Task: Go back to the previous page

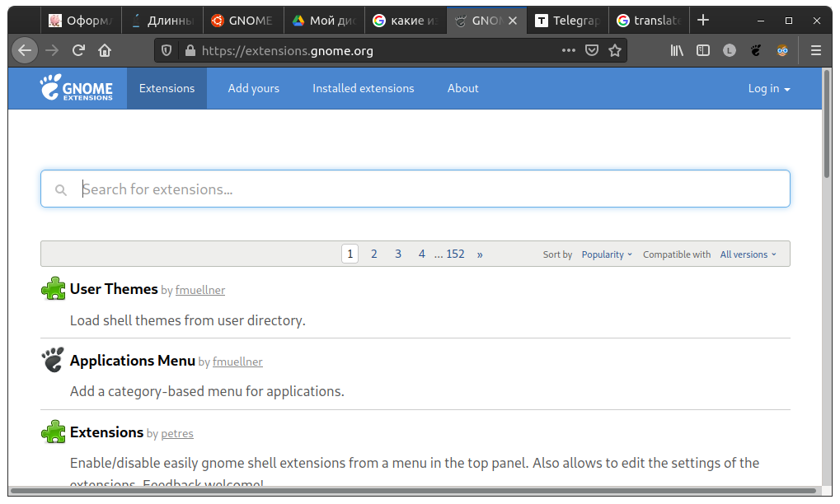Action: pyautogui.click(x=25, y=51)
